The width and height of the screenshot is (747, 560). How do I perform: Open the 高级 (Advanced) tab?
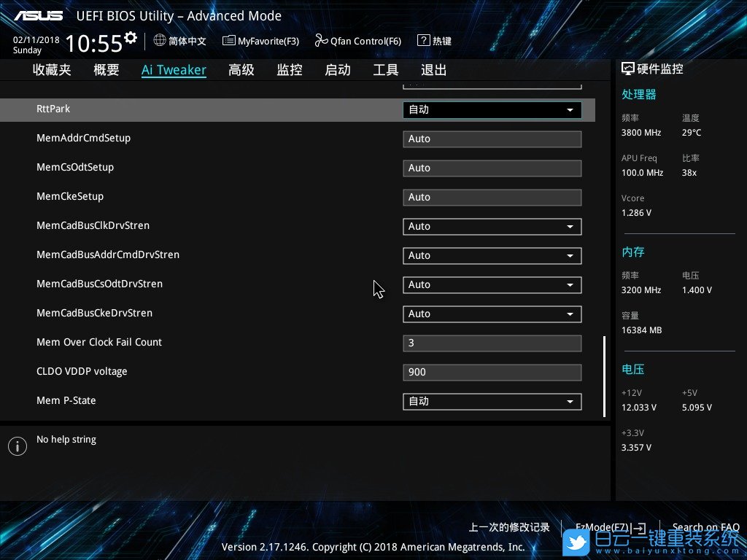[x=241, y=70]
